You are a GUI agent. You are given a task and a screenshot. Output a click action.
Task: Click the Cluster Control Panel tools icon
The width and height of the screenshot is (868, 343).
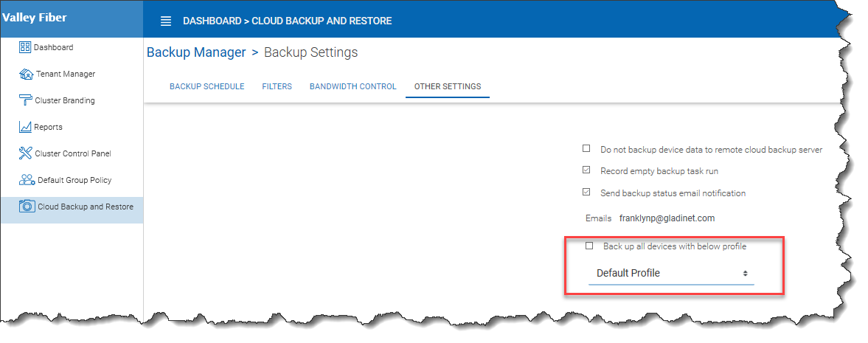26,153
